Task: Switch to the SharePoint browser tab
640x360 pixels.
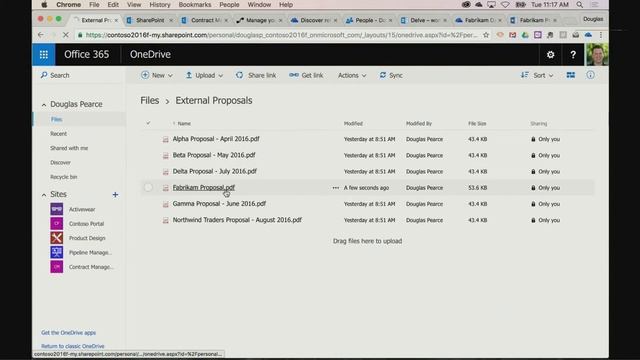Action: point(150,20)
